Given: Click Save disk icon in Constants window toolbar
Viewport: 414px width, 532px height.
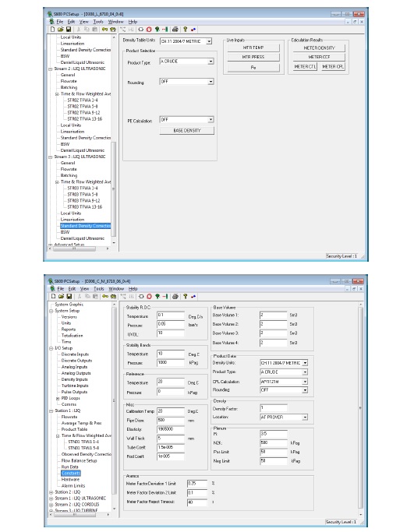Looking at the screenshot, I should (x=69, y=297).
